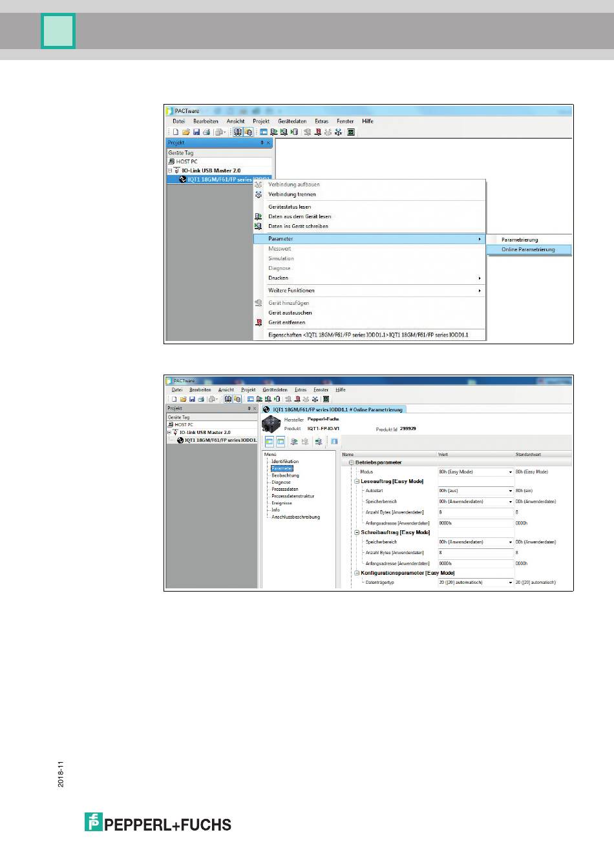Image resolution: width=614 pixels, height=868 pixels.
Task: Toggle first highlighted project-view button in upper toolbar
Action: pos(238,132)
